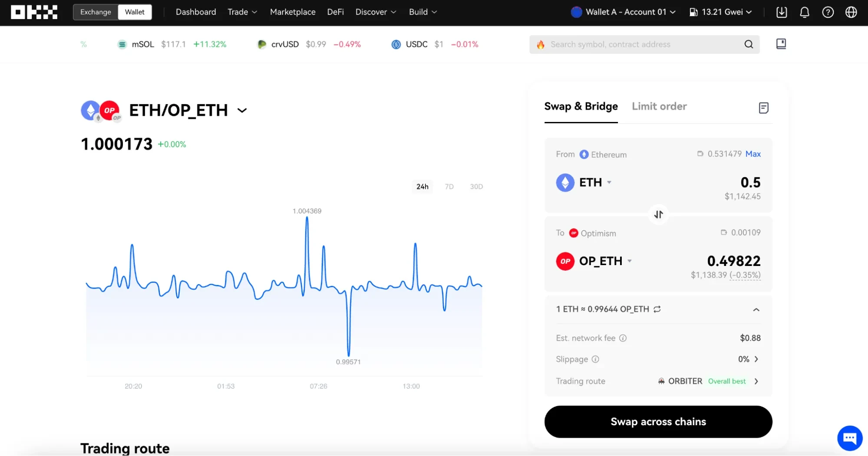Click Max to use full balance
Image resolution: width=868 pixels, height=456 pixels.
pos(753,154)
